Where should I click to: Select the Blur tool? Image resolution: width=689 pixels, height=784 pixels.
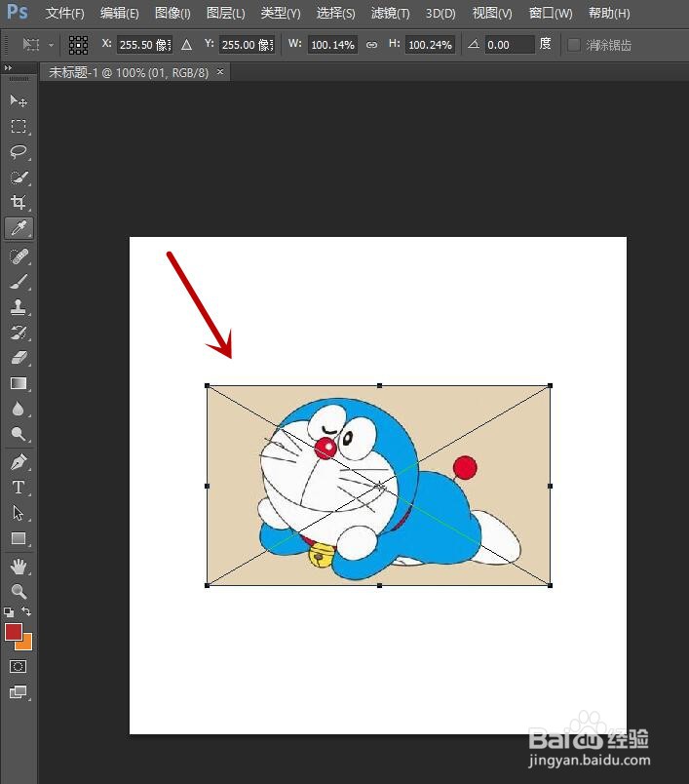19,409
